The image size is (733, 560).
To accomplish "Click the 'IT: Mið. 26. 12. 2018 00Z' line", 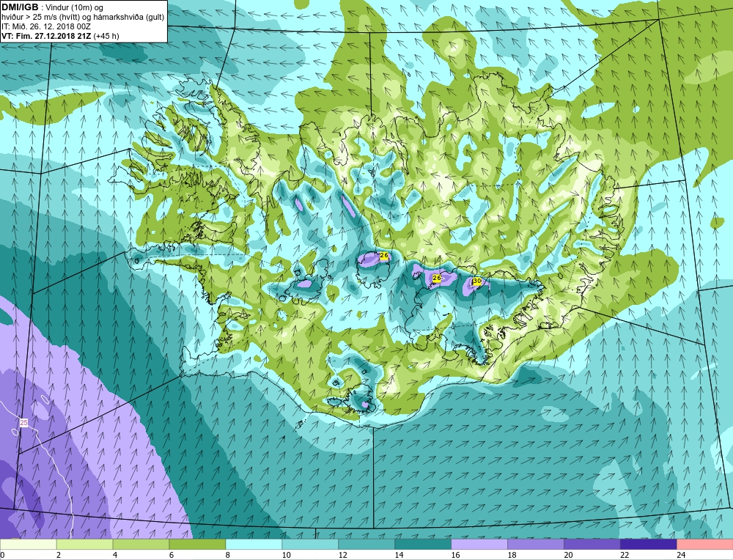I will (45, 26).
